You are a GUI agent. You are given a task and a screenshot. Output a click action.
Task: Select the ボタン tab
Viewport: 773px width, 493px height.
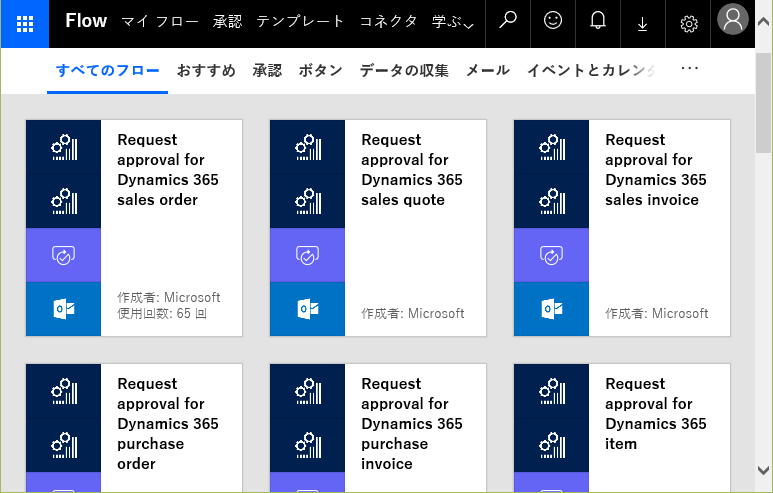(x=320, y=70)
